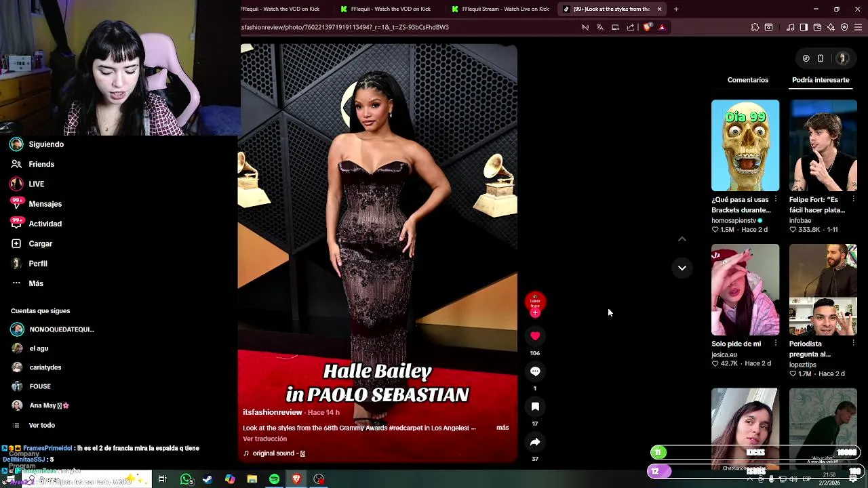Open a new browser tab with plus button

676,9
